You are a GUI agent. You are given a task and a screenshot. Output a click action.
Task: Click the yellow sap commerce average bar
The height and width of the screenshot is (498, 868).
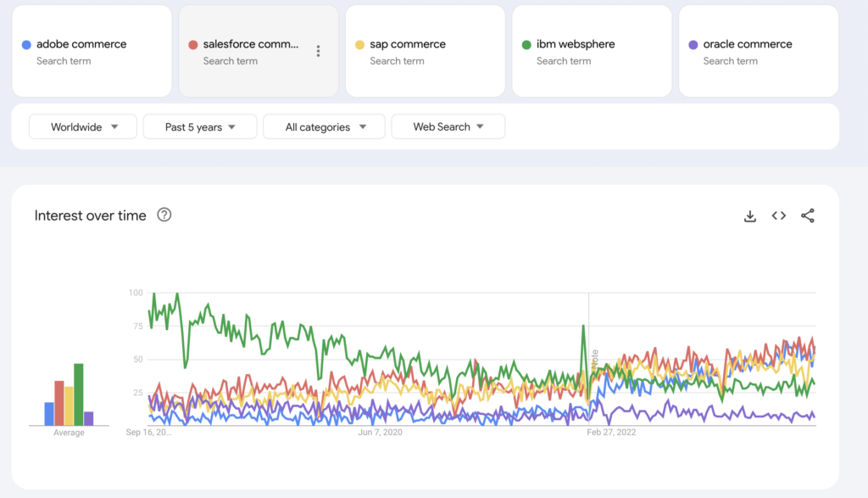(x=69, y=406)
